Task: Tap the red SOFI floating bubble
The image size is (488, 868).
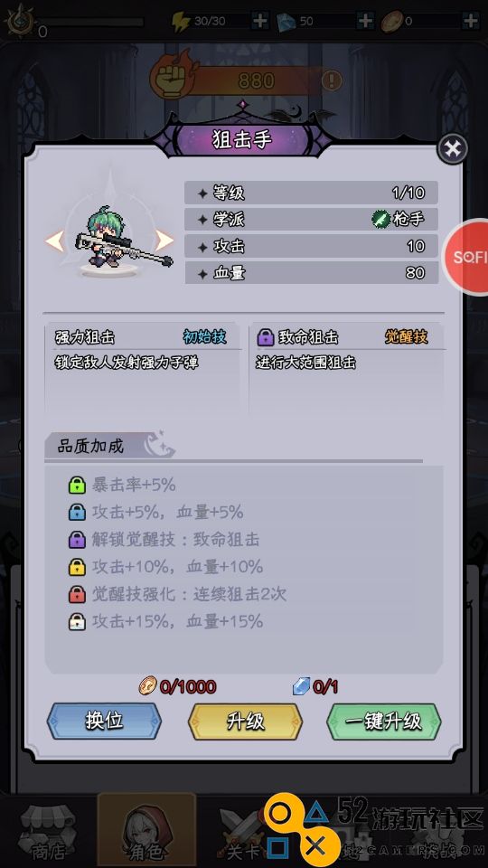Action: tap(466, 258)
